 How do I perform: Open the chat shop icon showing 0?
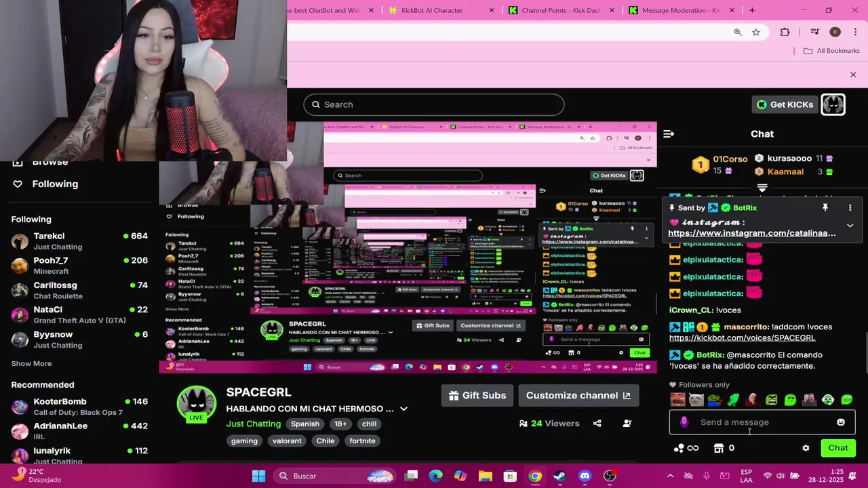point(724,448)
